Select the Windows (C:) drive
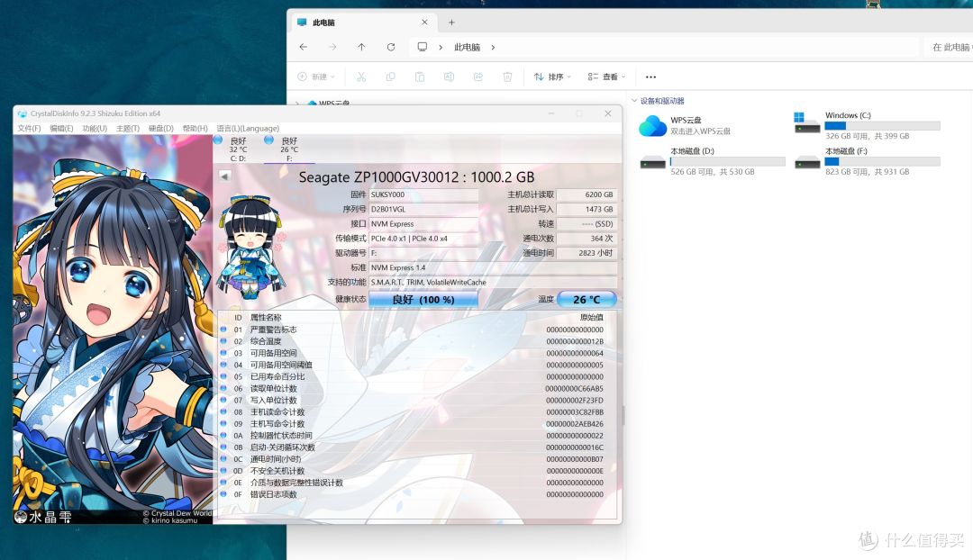Image resolution: width=973 pixels, height=560 pixels. tap(868, 125)
